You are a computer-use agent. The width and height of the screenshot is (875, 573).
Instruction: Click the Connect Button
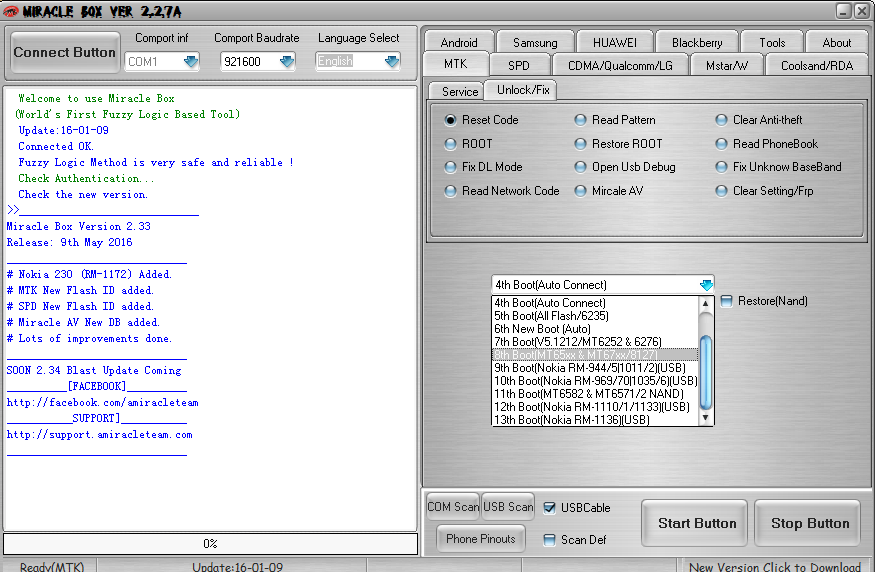(x=65, y=52)
